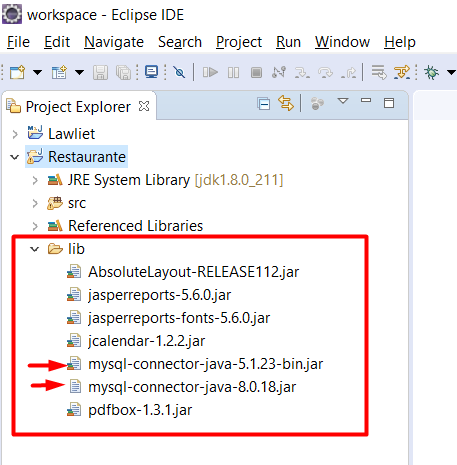Click the Step Return icon
The image size is (457, 465).
point(348,72)
